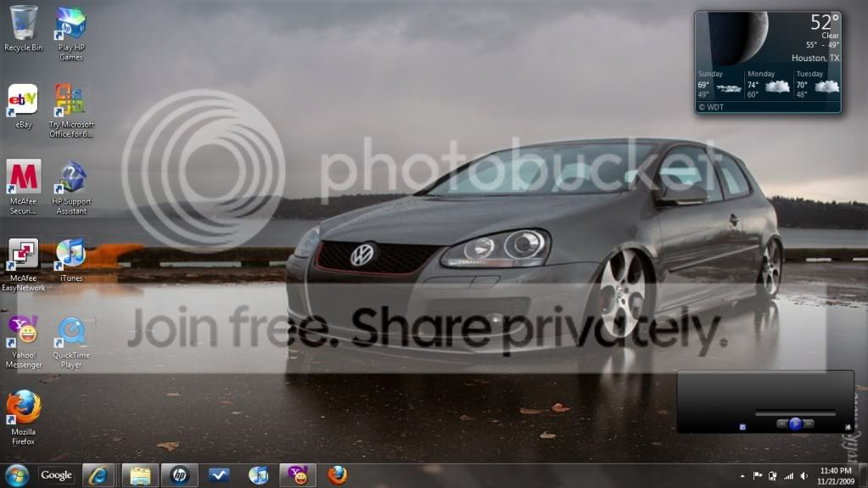Open the wireless network signal tray icon

pyautogui.click(x=788, y=476)
